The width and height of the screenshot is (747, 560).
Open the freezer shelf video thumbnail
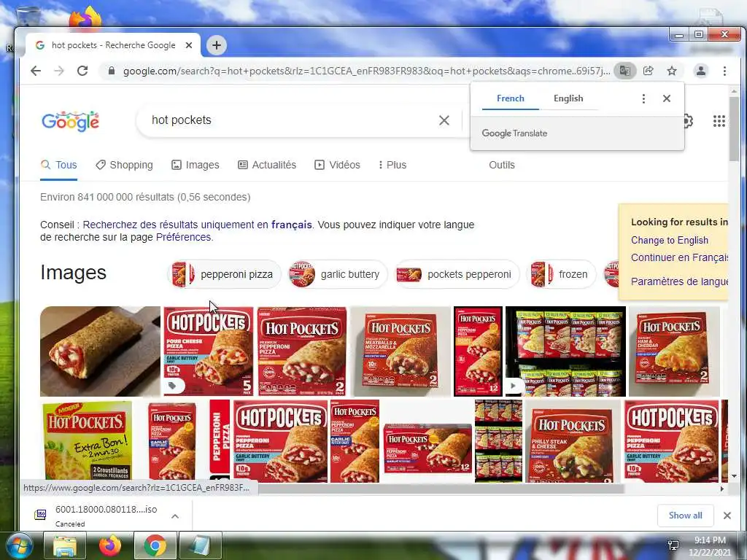click(565, 351)
